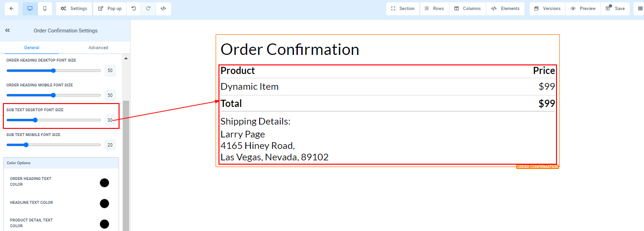Click the redo icon
644x231 pixels.
click(148, 9)
